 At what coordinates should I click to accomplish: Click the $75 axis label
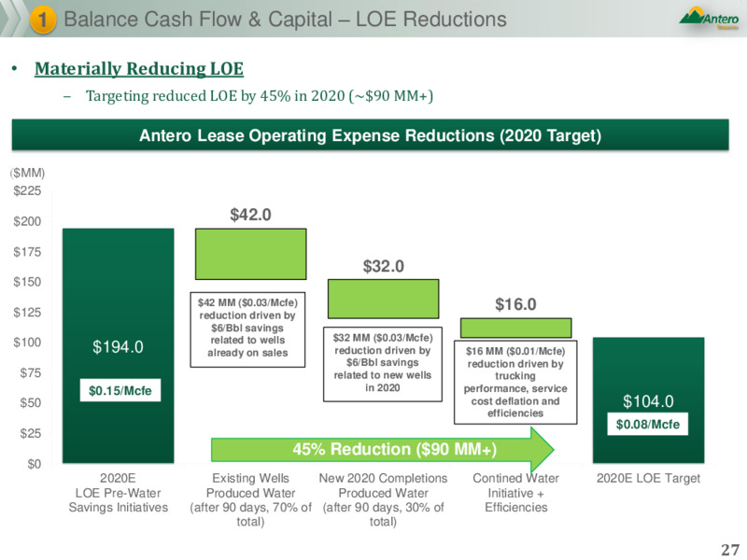pyautogui.click(x=31, y=372)
